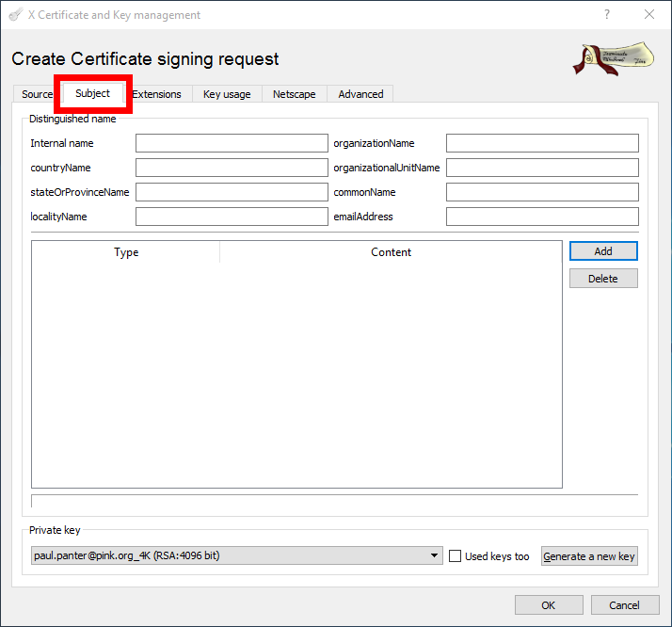The width and height of the screenshot is (672, 627).
Task: Click the title bar help question mark
Action: (x=607, y=15)
